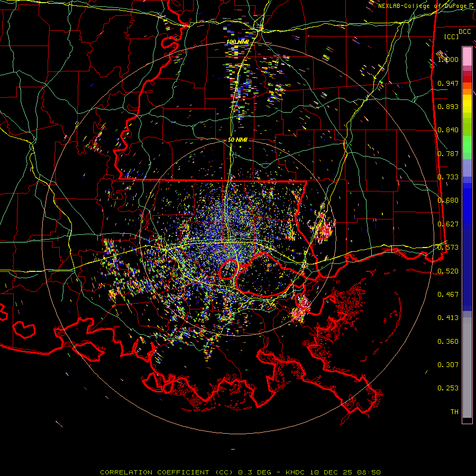476x476 pixels.
Task: Click the 0.680 scale value
Action: pyautogui.click(x=448, y=200)
